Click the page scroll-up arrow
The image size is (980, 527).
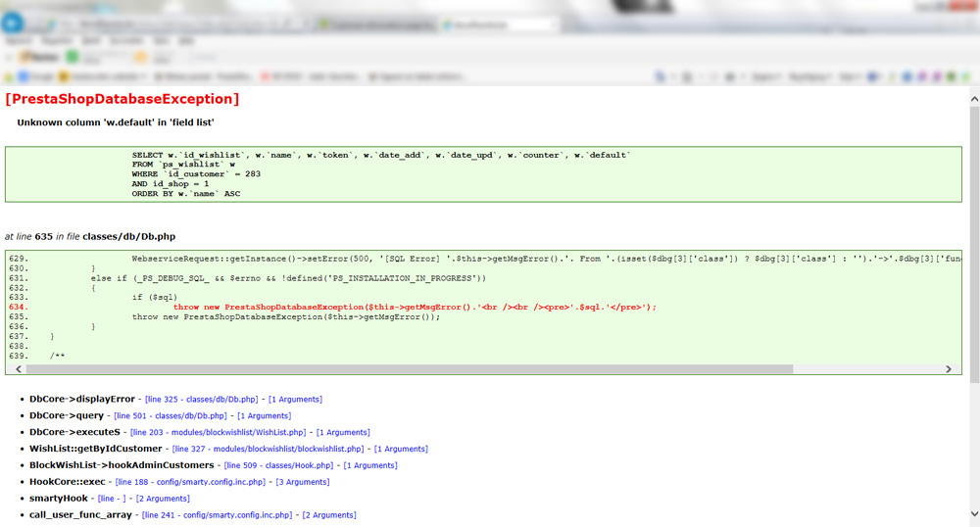974,99
